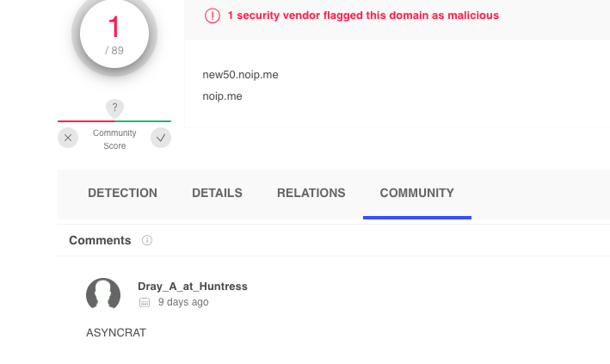This screenshot has width=610, height=364.
Task: Click the 1 / 89 detection score circle
Action: [114, 34]
